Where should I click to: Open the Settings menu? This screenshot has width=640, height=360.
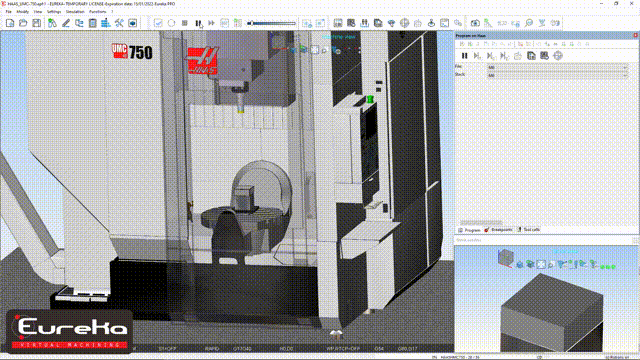(x=54, y=12)
